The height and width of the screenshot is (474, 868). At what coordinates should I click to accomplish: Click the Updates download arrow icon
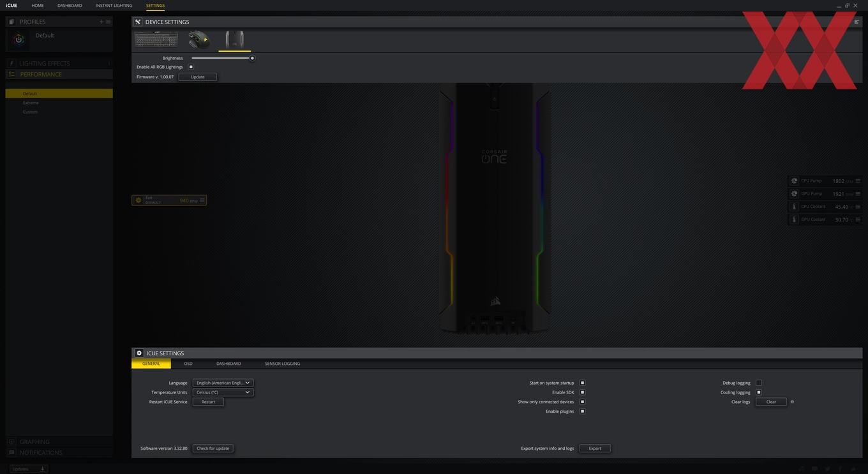(x=43, y=469)
